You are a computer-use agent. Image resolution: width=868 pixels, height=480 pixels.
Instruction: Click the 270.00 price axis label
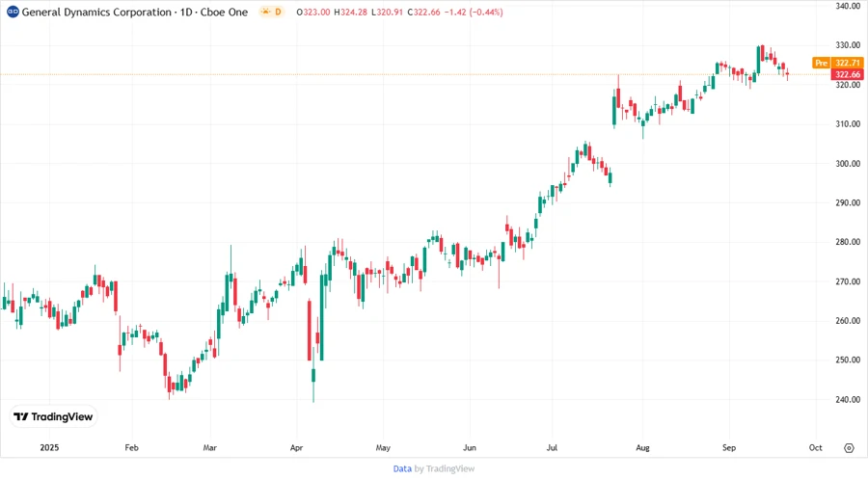pyautogui.click(x=848, y=281)
